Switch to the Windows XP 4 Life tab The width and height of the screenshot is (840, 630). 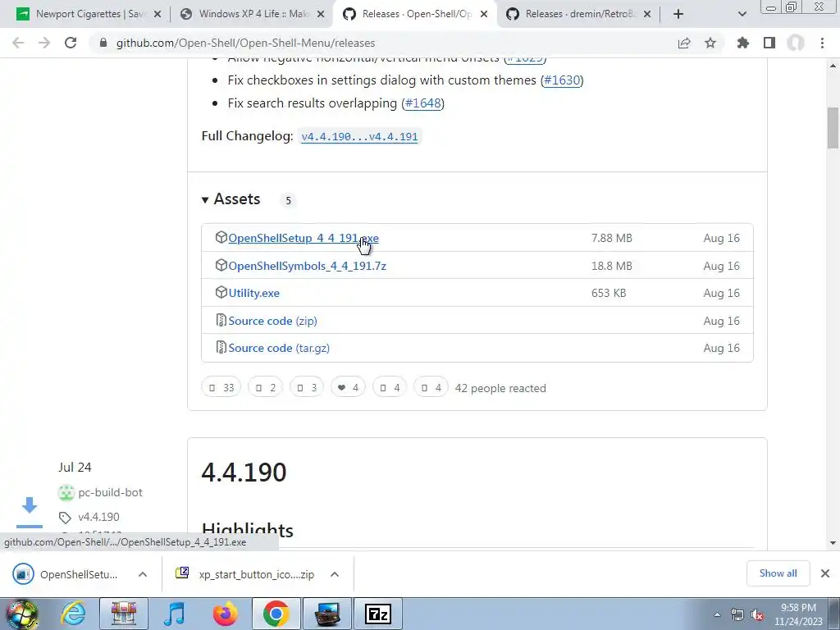(x=252, y=14)
